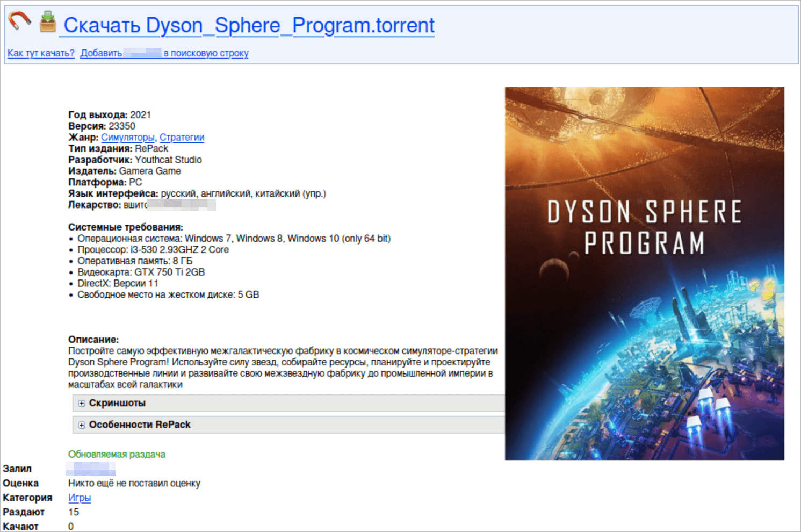Click 'Свободное место на жестком диске: 5 GB'
Image resolution: width=801 pixels, height=532 pixels.
168,294
